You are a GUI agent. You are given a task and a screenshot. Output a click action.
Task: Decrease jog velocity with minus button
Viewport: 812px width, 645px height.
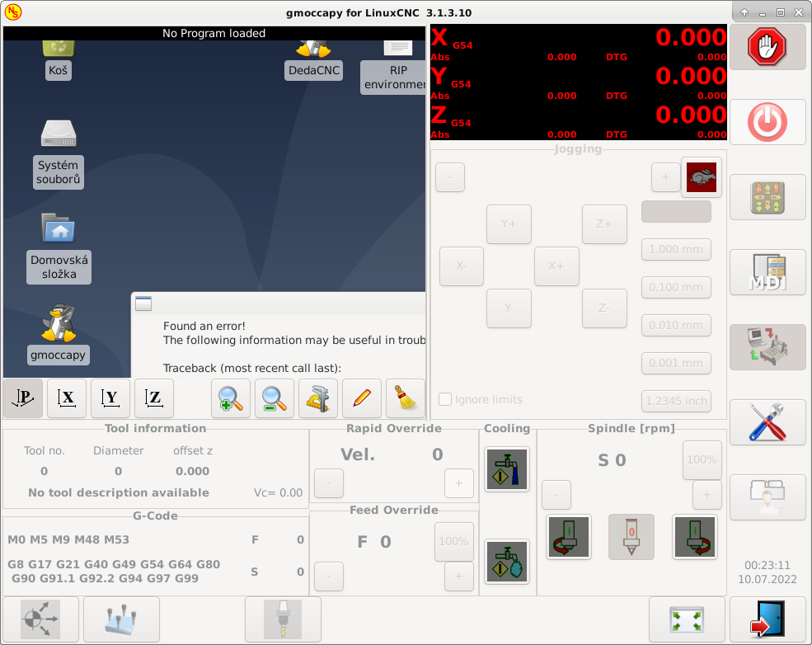(450, 177)
